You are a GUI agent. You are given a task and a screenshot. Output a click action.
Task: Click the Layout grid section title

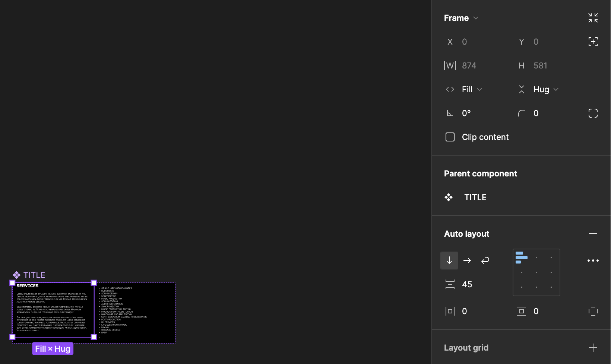pyautogui.click(x=466, y=348)
